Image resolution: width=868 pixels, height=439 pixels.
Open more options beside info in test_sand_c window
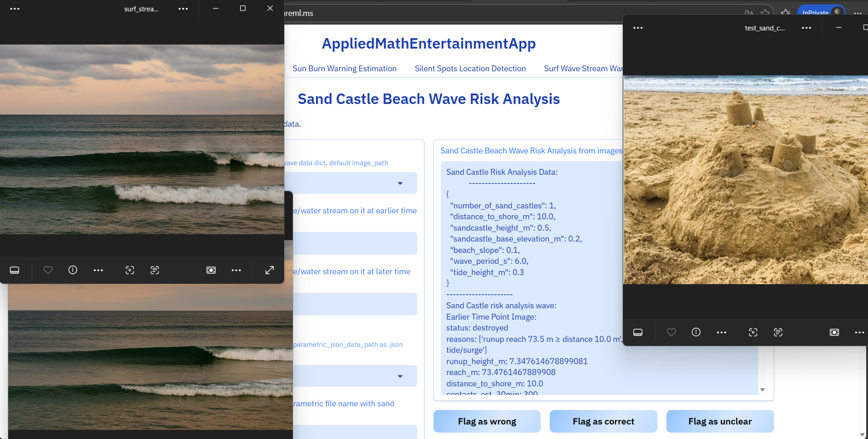(721, 332)
